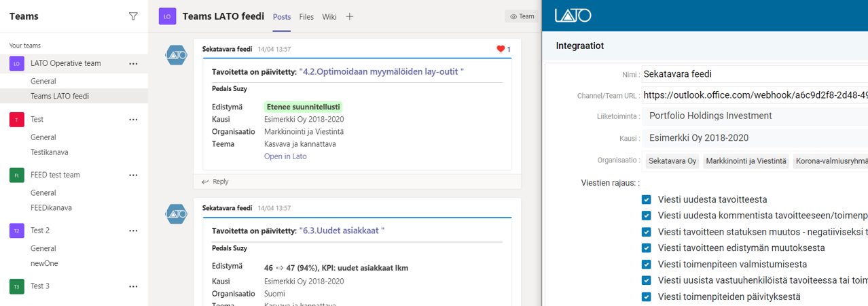The image size is (868, 306).
Task: Select the Testikanava channel
Action: point(50,152)
